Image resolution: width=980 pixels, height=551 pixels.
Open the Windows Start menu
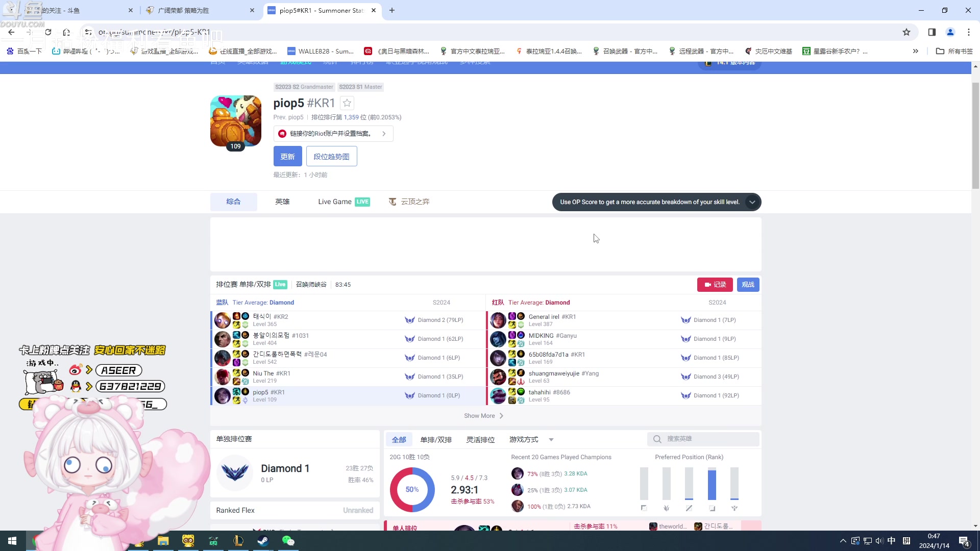[x=12, y=541]
